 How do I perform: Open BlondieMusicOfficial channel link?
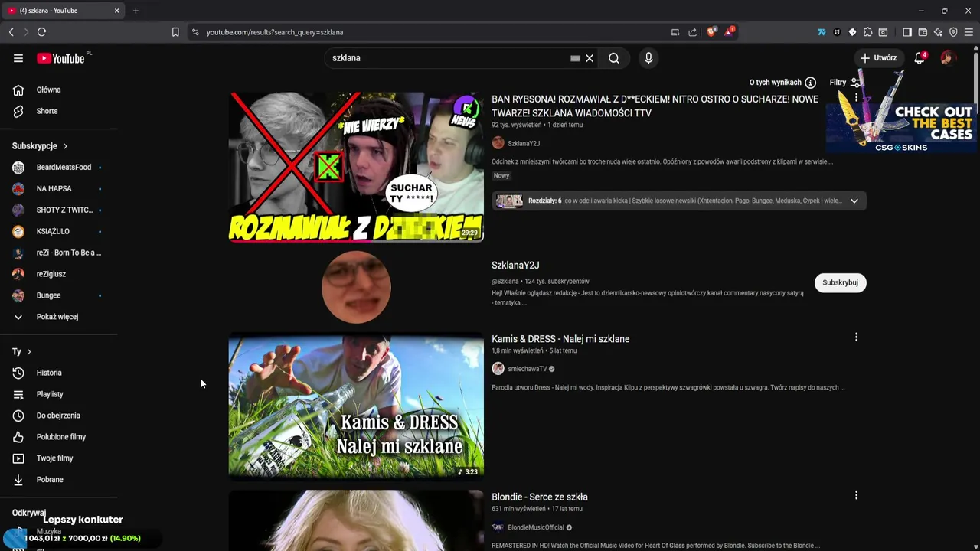coord(536,527)
